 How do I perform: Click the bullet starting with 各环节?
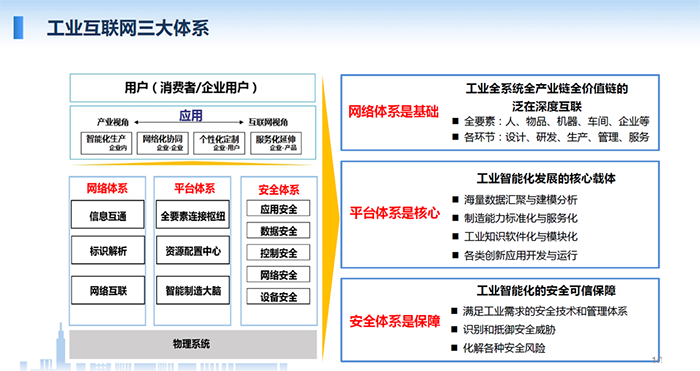tap(551, 137)
